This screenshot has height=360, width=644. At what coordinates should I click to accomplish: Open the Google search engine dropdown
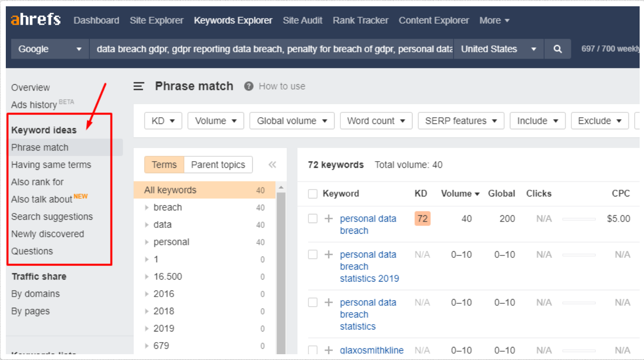pos(50,49)
